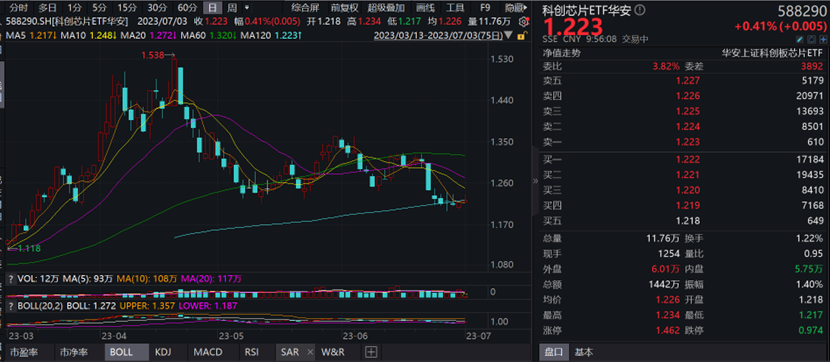Image resolution: width=830 pixels, height=362 pixels.
Task: Open 工具 tools menu
Action: click(455, 8)
